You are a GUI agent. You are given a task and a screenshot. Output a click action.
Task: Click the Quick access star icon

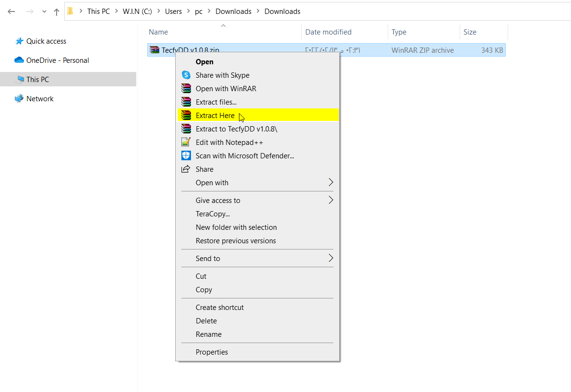(x=19, y=41)
